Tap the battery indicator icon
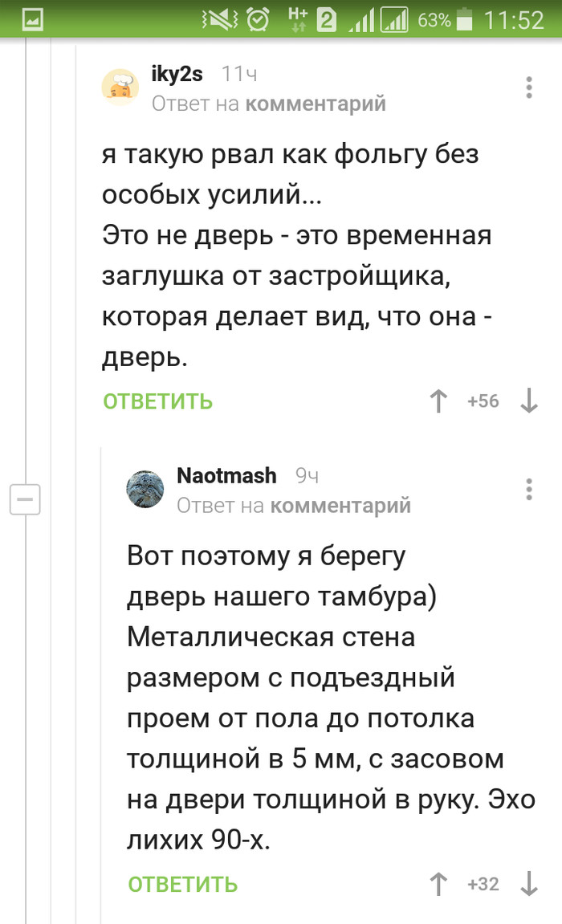The height and width of the screenshot is (924, 562). (465, 19)
